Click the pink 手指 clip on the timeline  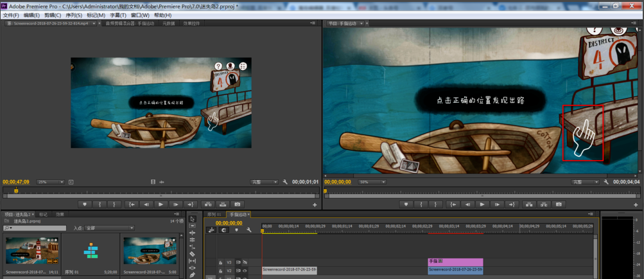pyautogui.click(x=455, y=262)
